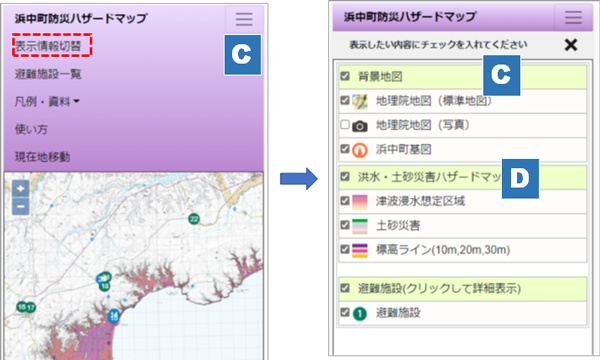
Task: Uncheck the 背景地図 group checkbox
Action: coord(345,76)
